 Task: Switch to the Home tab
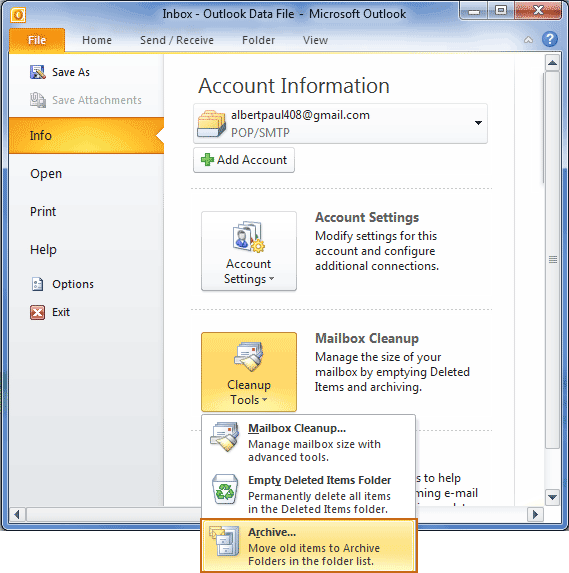tap(97, 40)
